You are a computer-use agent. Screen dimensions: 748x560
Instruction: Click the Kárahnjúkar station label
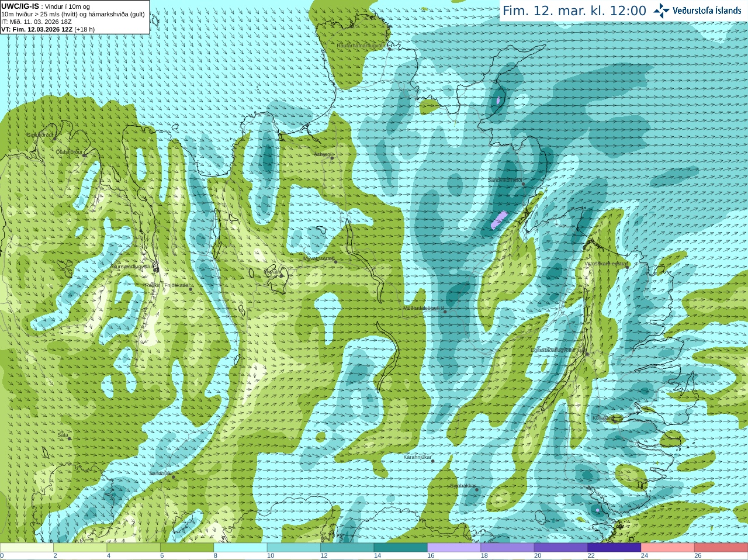(x=417, y=457)
